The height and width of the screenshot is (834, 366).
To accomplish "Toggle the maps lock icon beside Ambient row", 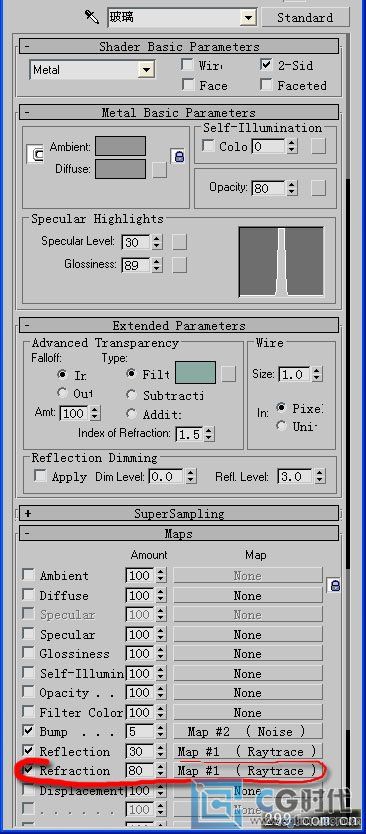I will [x=334, y=585].
